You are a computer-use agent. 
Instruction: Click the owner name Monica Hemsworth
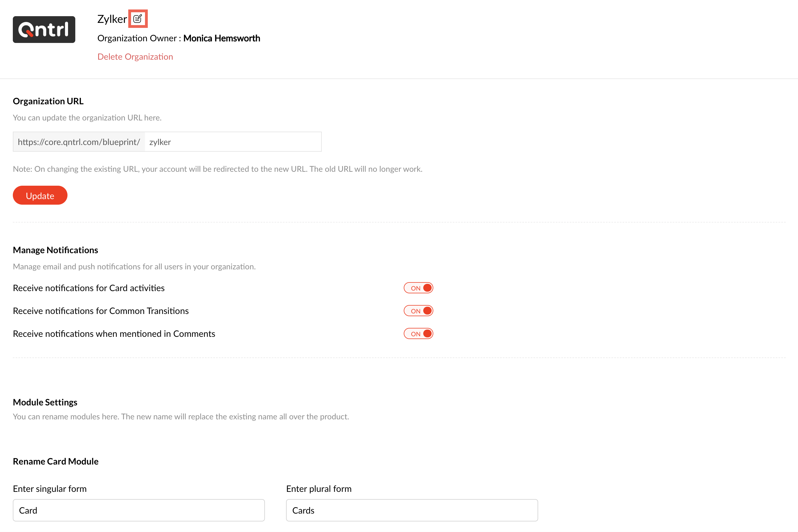pyautogui.click(x=222, y=38)
